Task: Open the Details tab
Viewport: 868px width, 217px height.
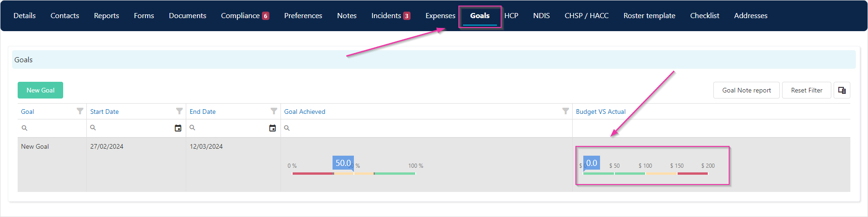Action: tap(25, 16)
